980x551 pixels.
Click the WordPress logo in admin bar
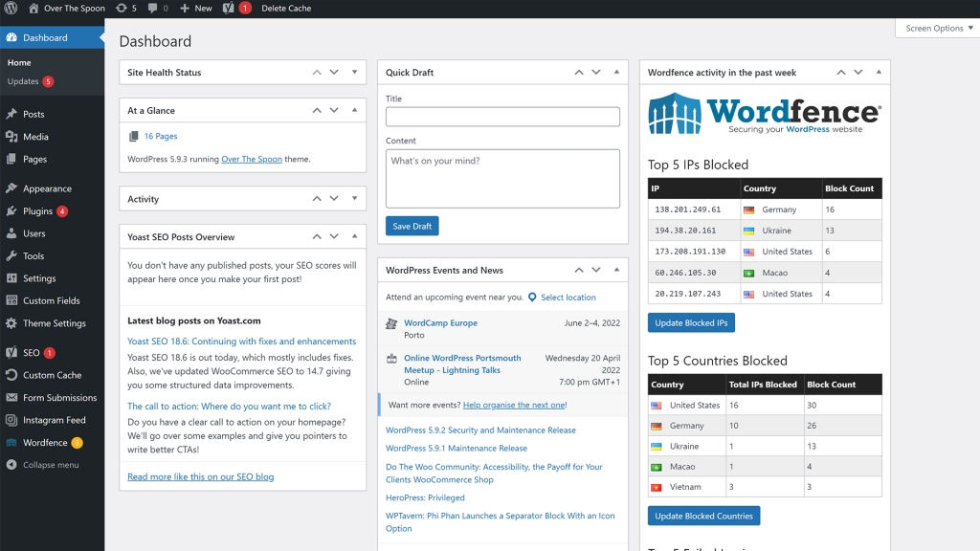(x=11, y=8)
